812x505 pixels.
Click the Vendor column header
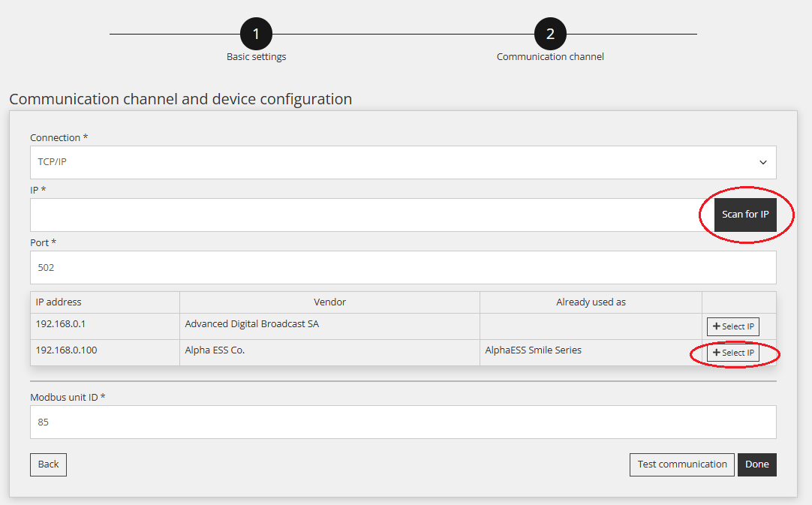329,302
